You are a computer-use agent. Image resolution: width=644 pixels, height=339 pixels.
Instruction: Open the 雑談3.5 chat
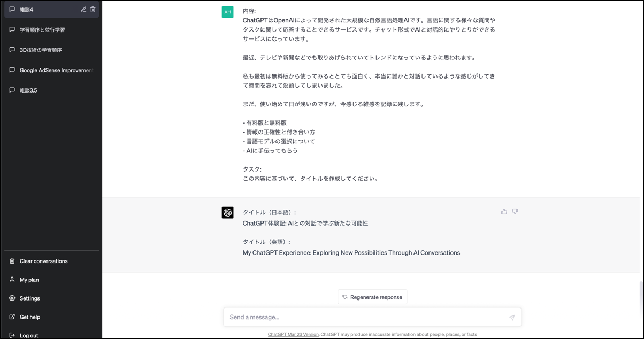[28, 90]
